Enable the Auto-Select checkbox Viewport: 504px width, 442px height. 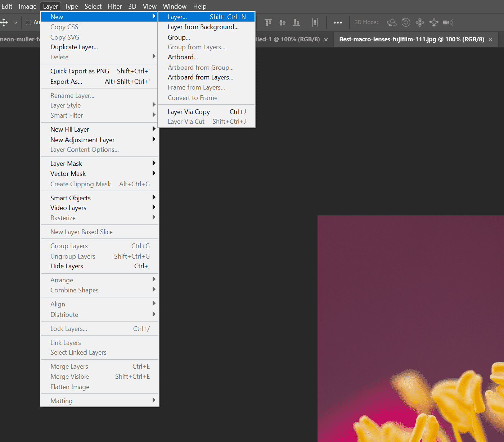point(28,22)
